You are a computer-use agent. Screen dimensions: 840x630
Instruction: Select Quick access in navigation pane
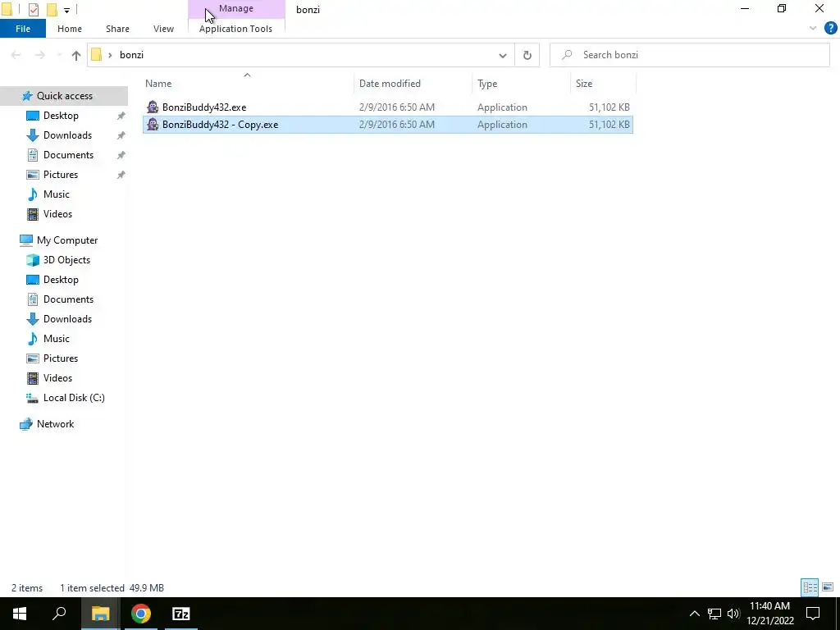pyautogui.click(x=64, y=96)
